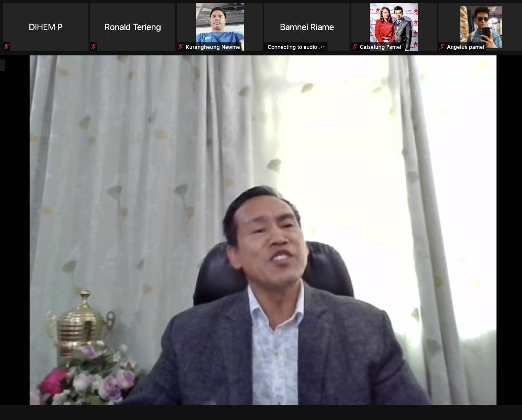Click the Bamnei Riame name text
The width and height of the screenshot is (522, 420).
(307, 27)
